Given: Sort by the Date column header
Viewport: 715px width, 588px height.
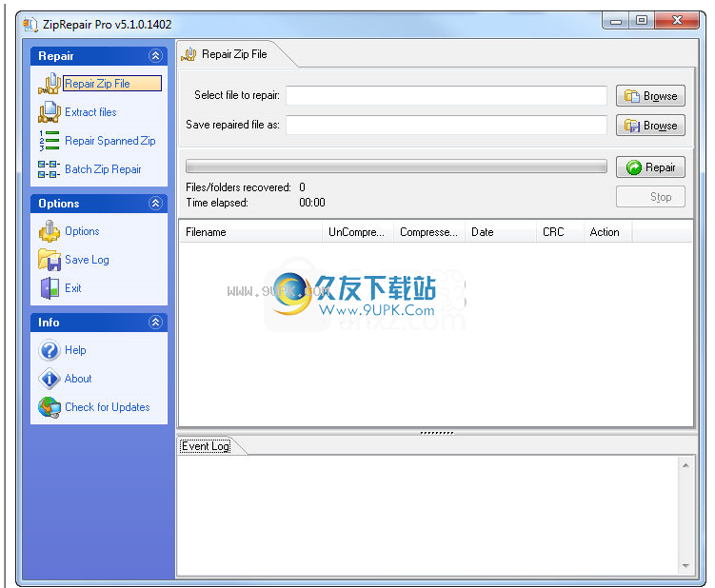Looking at the screenshot, I should (x=500, y=232).
